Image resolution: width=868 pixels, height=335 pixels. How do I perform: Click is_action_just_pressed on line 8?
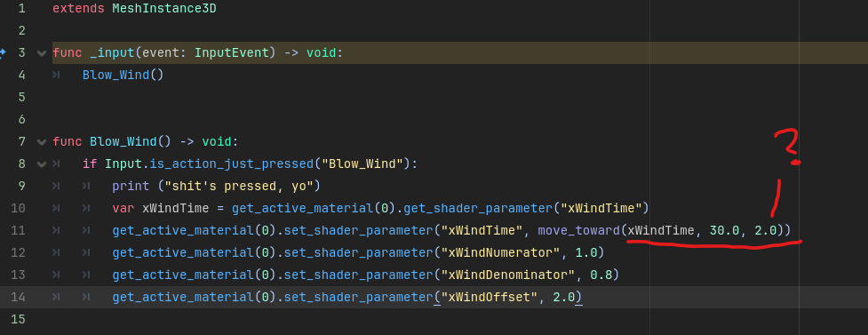226,164
